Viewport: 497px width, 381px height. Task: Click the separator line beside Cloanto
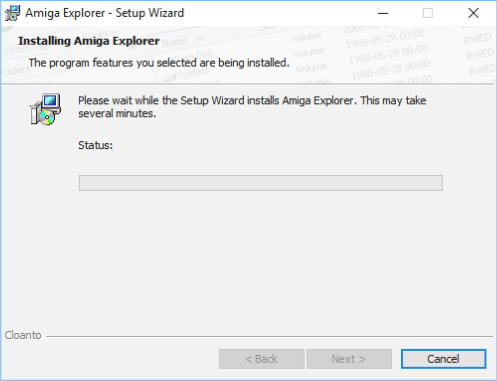pyautogui.click(x=269, y=336)
